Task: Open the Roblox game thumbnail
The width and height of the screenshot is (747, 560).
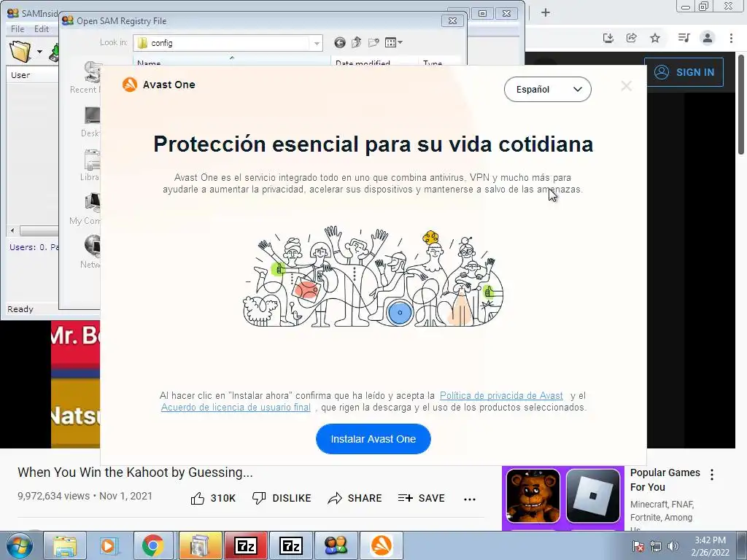Action: click(x=593, y=496)
